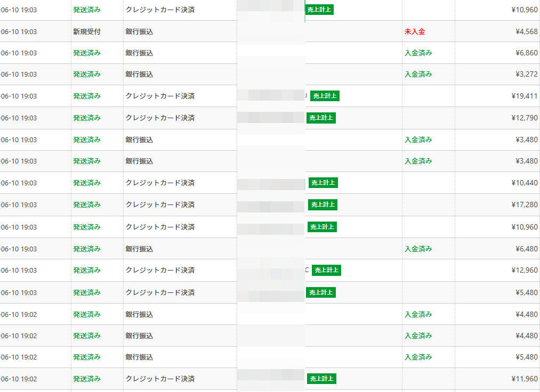Click 売上計上 badge in the ¥17,280 row

pos(323,205)
